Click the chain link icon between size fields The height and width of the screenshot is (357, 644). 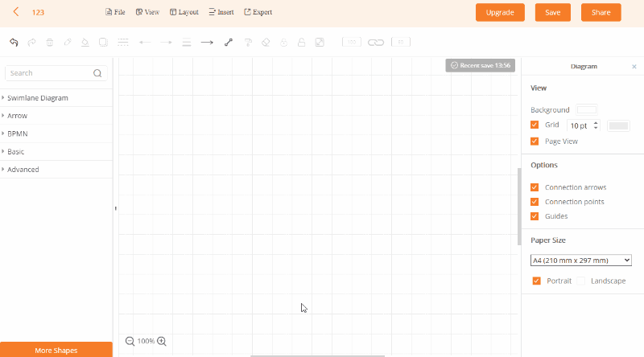tap(376, 43)
